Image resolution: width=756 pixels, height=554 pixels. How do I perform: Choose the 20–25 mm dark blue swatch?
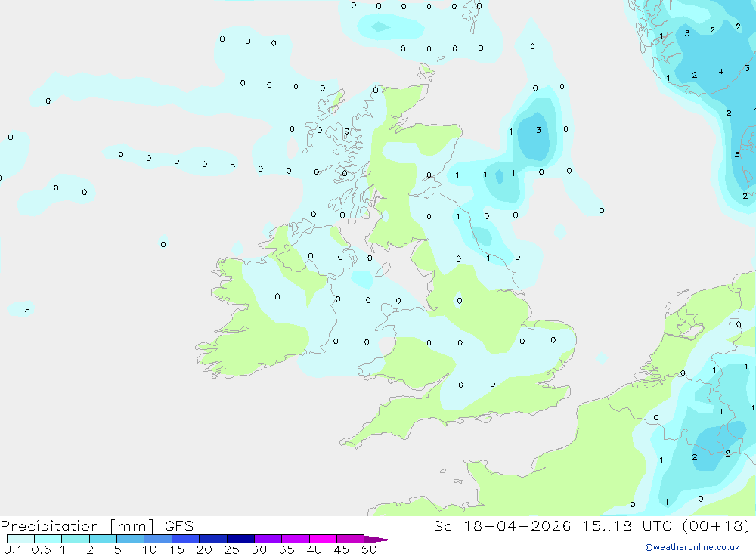tap(213, 539)
